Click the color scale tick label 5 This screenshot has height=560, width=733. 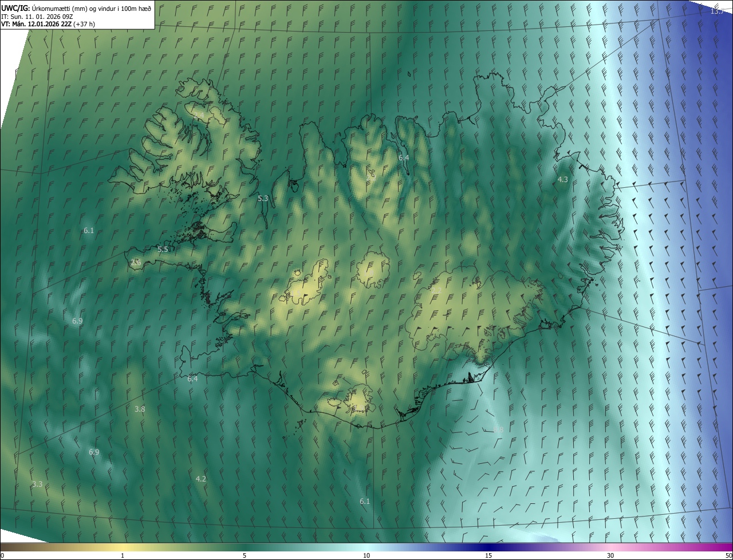245,555
